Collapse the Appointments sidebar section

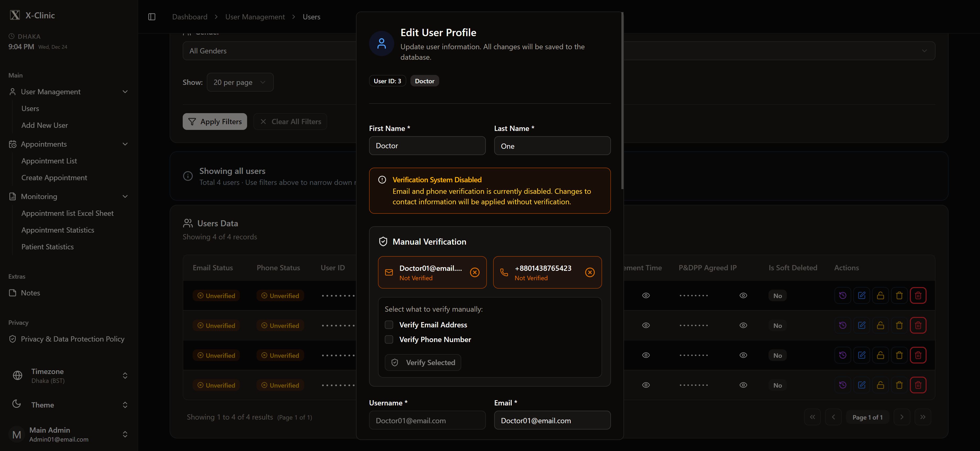pyautogui.click(x=125, y=144)
